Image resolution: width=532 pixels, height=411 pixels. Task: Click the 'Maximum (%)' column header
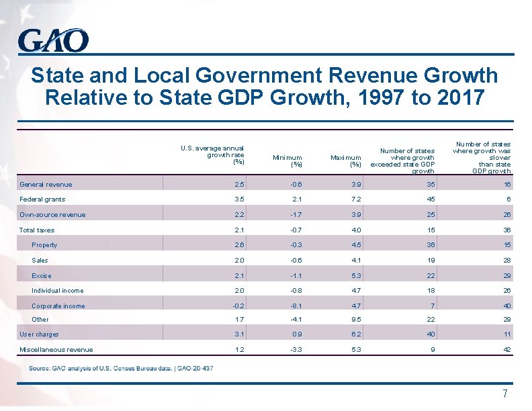click(346, 161)
